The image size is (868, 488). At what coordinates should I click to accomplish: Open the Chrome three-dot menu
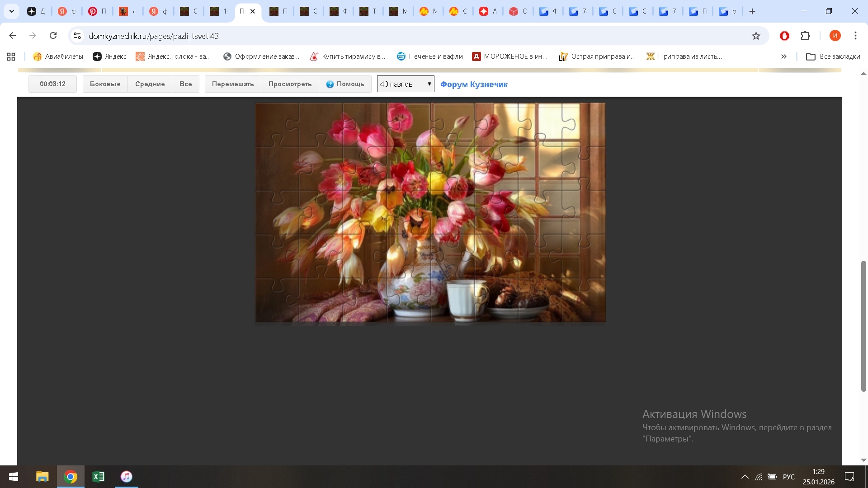(x=855, y=36)
